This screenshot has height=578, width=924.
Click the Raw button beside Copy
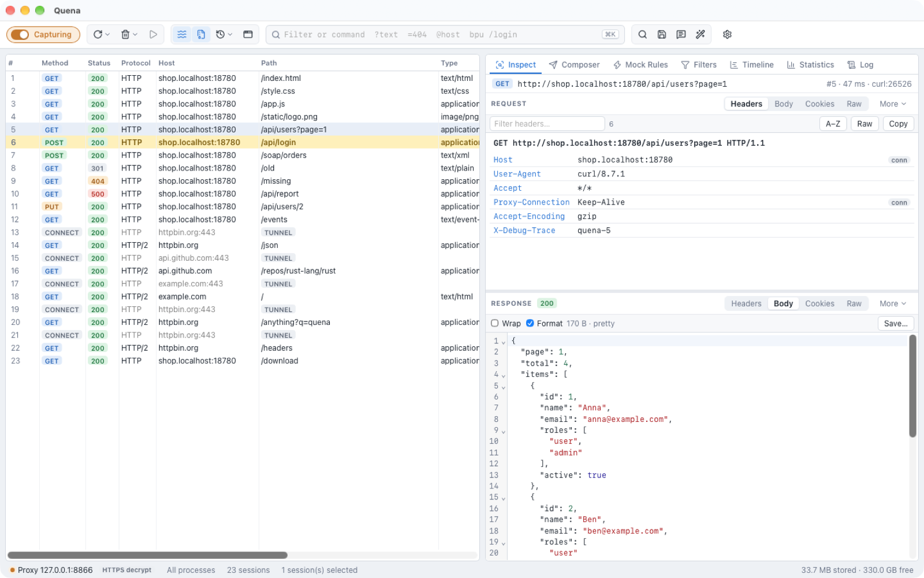click(865, 124)
